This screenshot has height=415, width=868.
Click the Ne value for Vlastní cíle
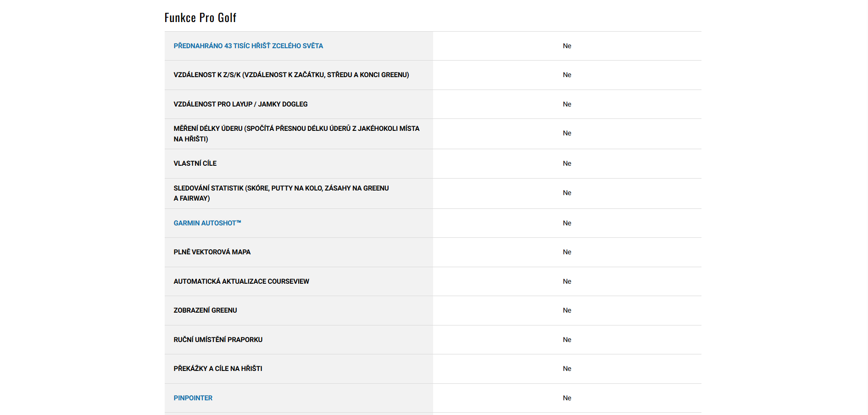pos(567,163)
